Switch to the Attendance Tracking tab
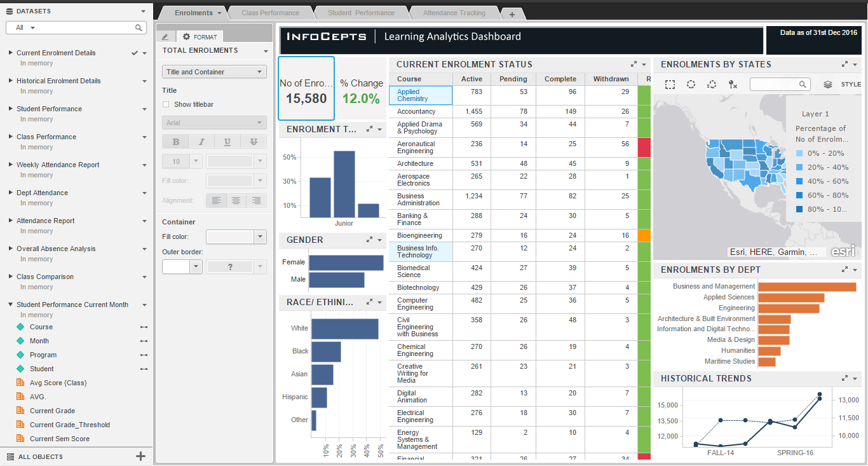Viewport: 868px width, 466px height. point(454,11)
